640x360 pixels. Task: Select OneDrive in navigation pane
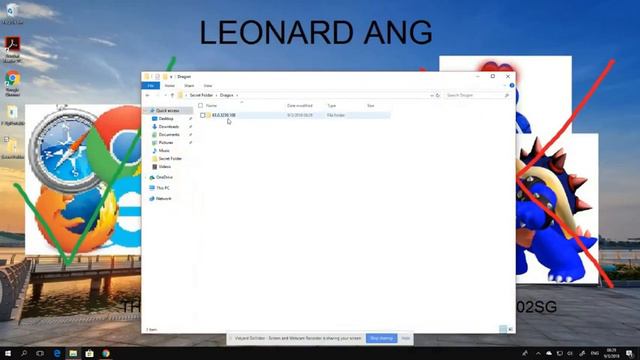tap(164, 177)
